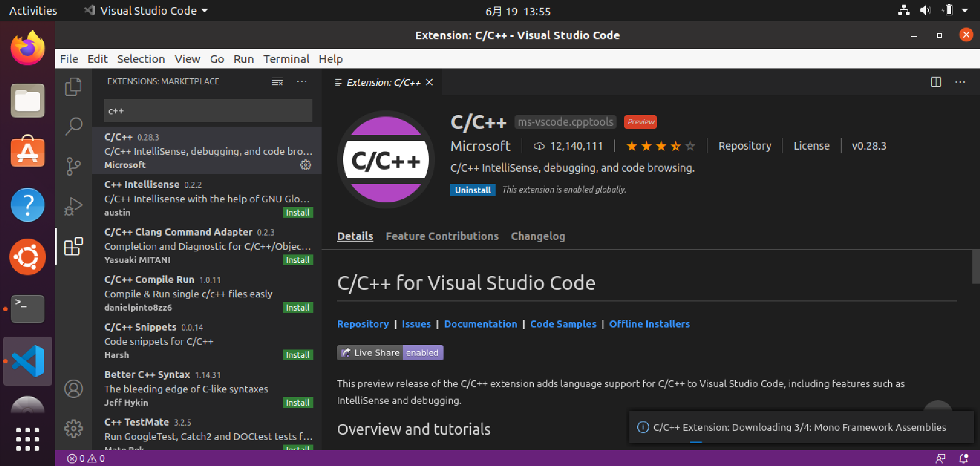Click the Microsoft publisher name
980x466 pixels.
pos(480,146)
